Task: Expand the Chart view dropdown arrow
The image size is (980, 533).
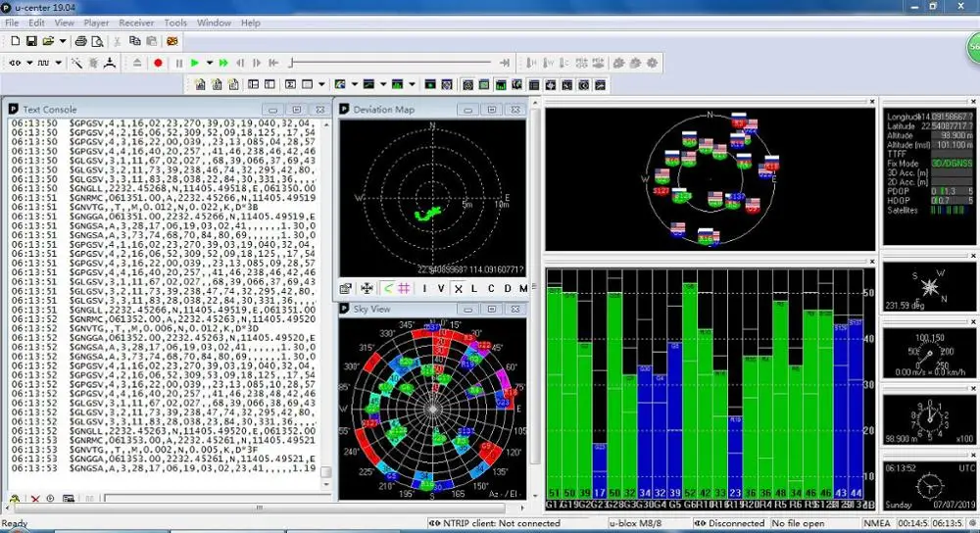Action: [383, 84]
